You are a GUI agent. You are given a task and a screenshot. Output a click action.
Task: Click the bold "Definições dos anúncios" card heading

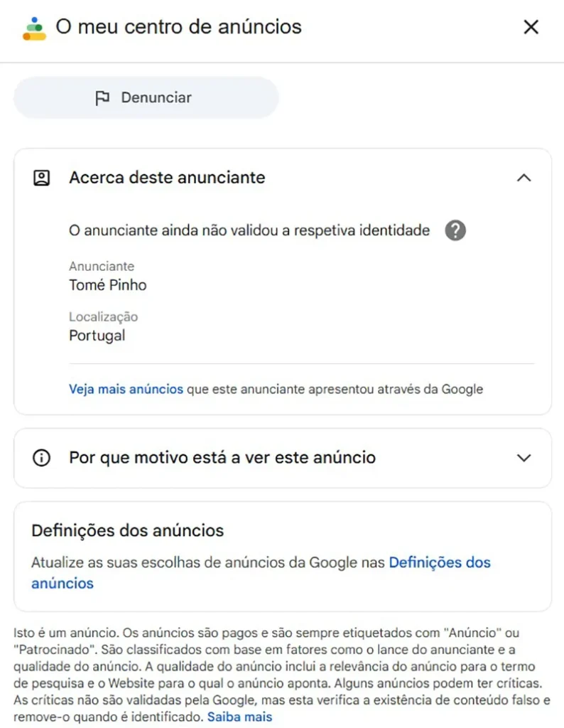127,530
